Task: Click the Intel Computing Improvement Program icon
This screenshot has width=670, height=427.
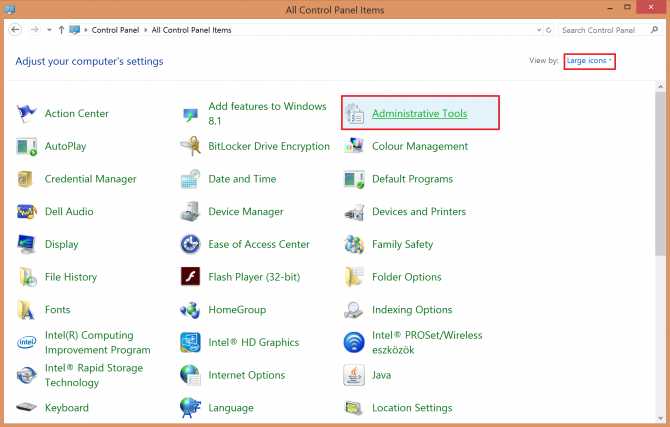Action: [26, 342]
